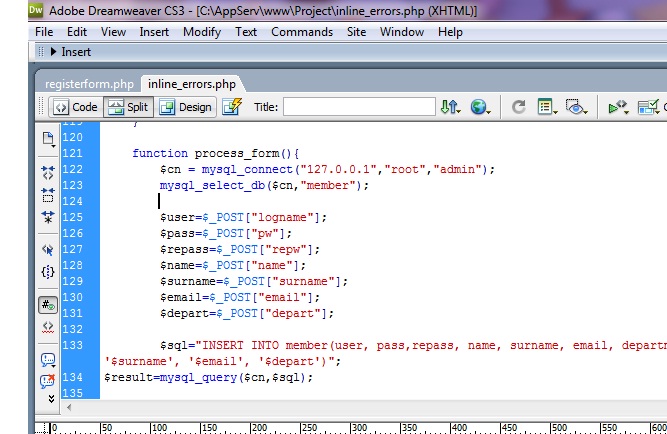Click the $repass=$_POST["repw"] line

pyautogui.click(x=240, y=249)
